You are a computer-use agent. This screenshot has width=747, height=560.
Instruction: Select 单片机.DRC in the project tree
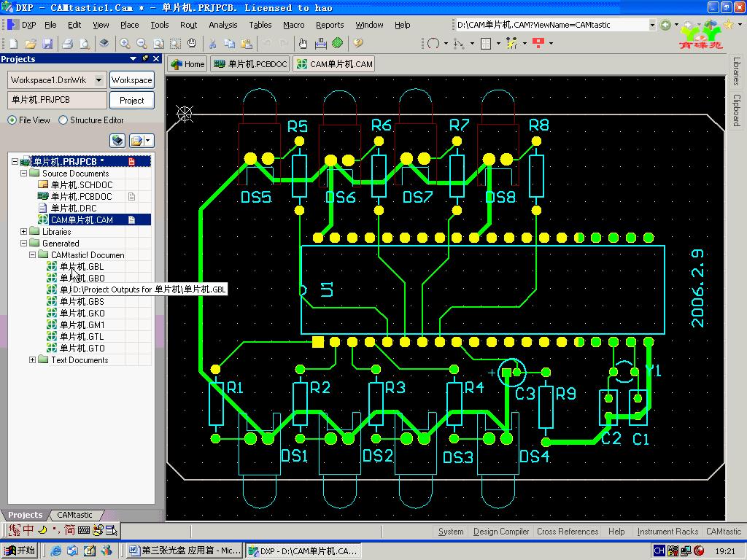(x=74, y=208)
